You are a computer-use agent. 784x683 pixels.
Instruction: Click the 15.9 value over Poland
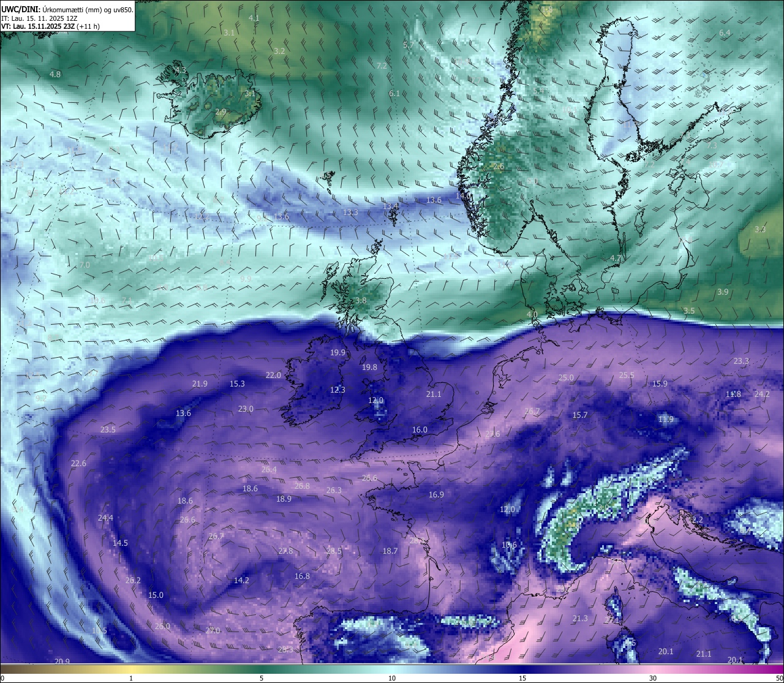(x=660, y=384)
